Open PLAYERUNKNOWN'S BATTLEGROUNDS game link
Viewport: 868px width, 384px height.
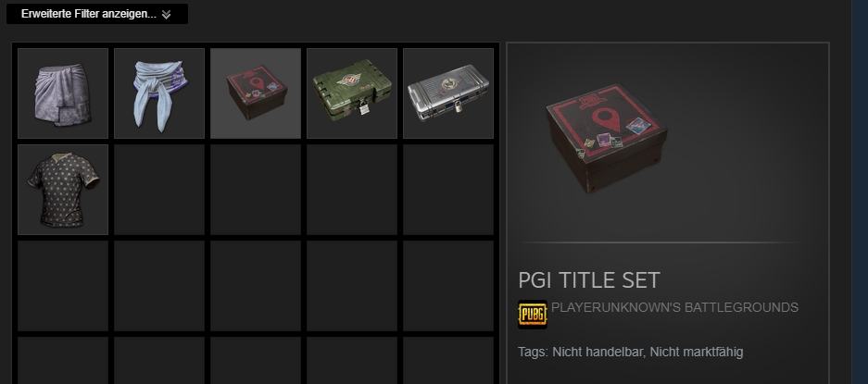pyautogui.click(x=674, y=307)
